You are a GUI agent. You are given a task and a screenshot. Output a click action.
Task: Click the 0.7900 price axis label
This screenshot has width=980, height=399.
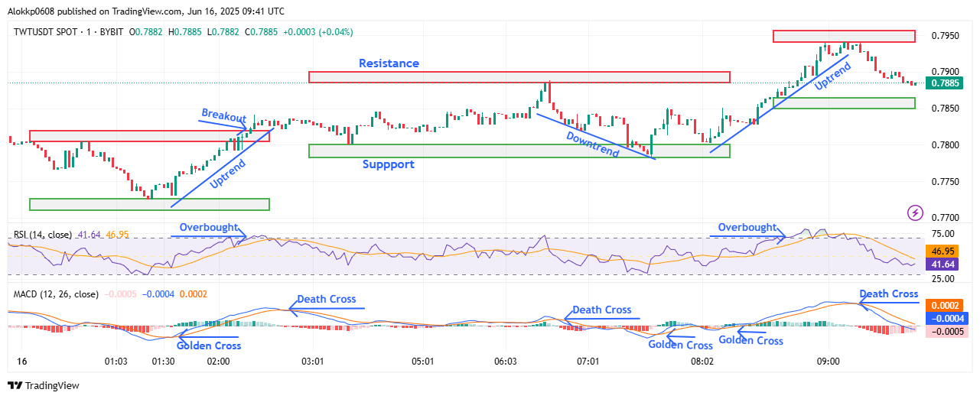click(946, 71)
